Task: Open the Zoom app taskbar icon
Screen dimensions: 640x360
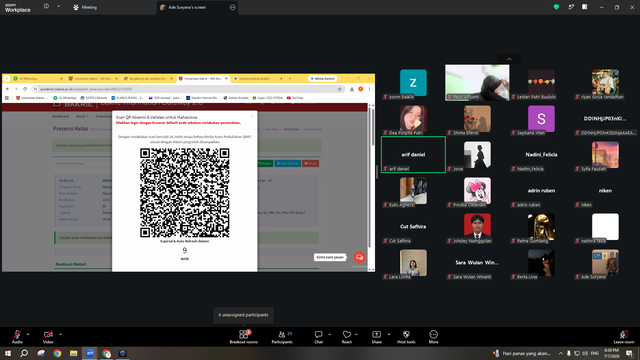Action: click(90, 353)
